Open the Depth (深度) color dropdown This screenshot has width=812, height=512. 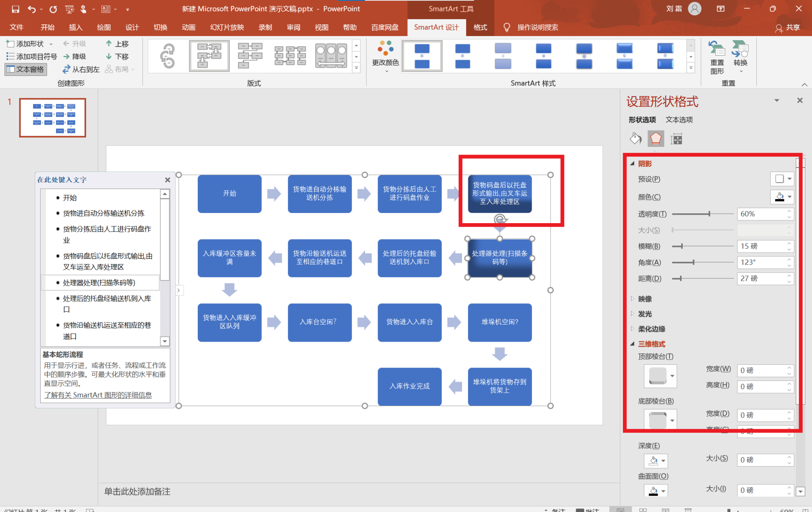[x=655, y=461]
